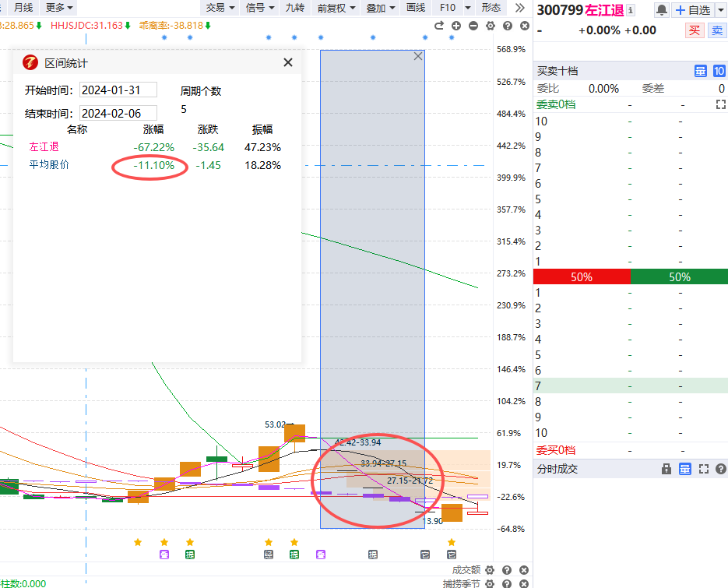Image resolution: width=728 pixels, height=588 pixels.
Task: Click the rightmost 它 event marker below chart
Action: click(452, 555)
